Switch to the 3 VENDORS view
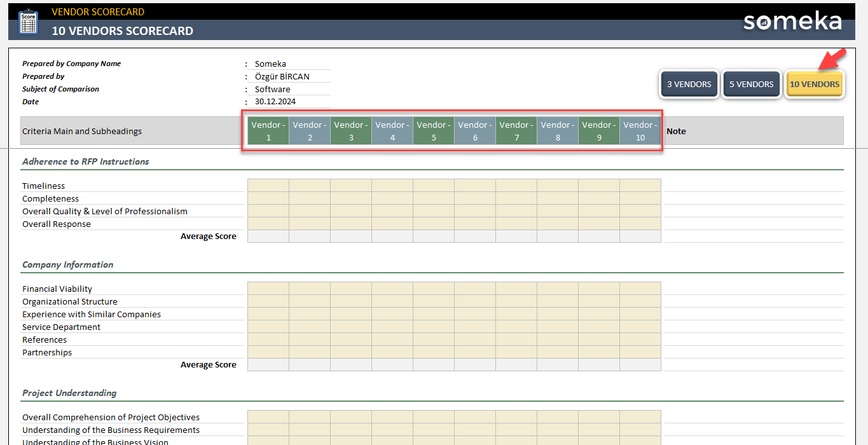This screenshot has height=445, width=868. 689,84
